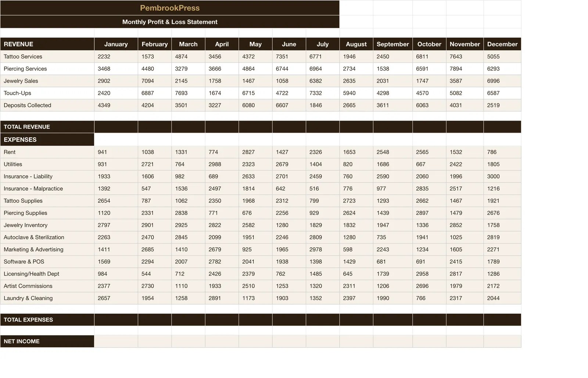Image resolution: width=588 pixels, height=378 pixels.
Task: Click the TOTAL REVENUE label cell
Action: (47, 127)
